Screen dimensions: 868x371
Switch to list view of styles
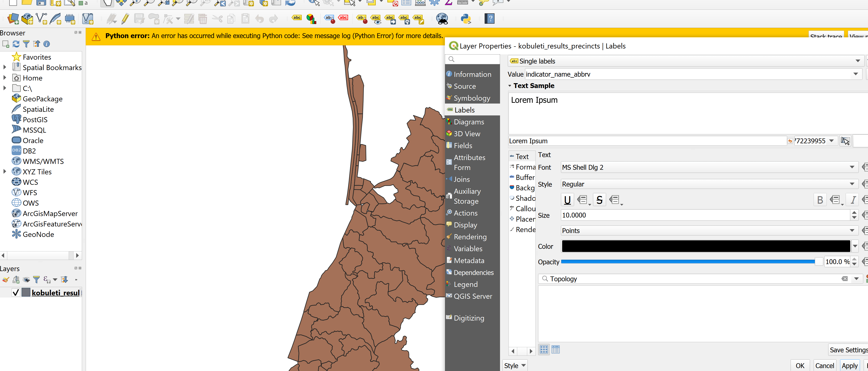tap(556, 349)
